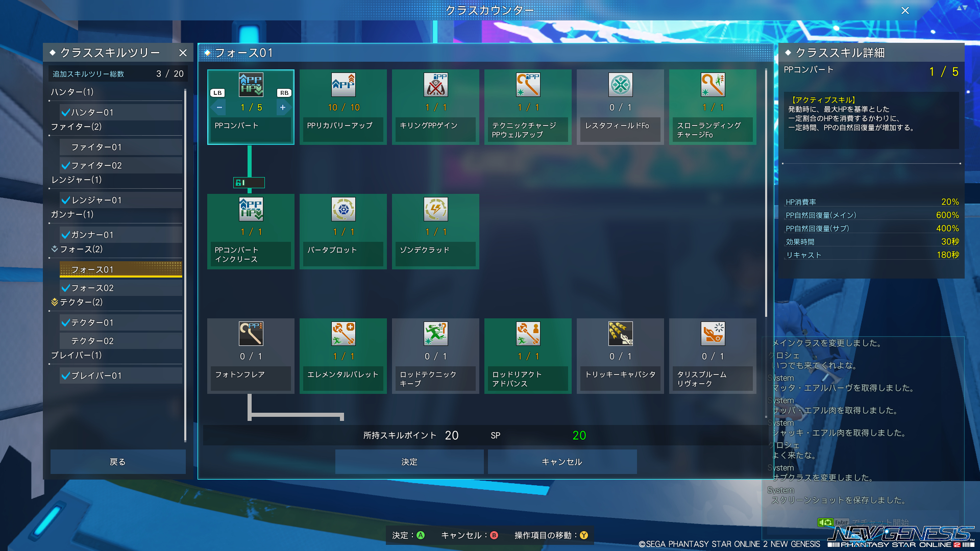Select the トリッキーキャパシタ skill icon
Screen dimensions: 980x551
(x=621, y=334)
